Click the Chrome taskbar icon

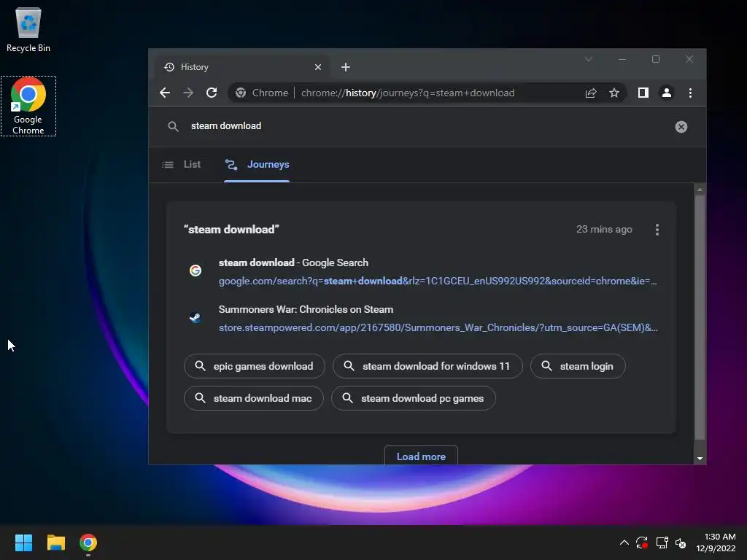88,542
